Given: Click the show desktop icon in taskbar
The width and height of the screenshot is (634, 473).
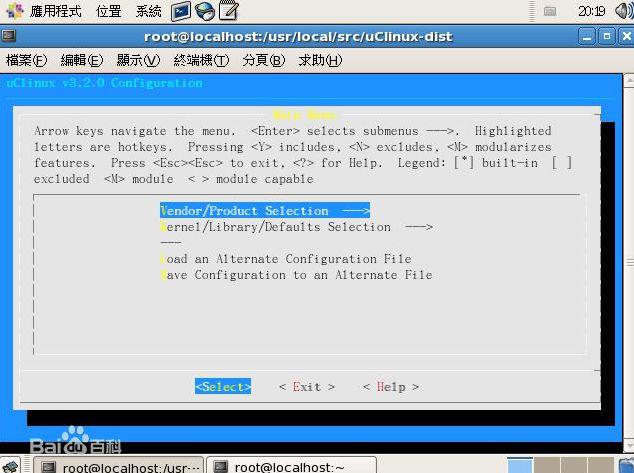Looking at the screenshot, I should [11, 466].
